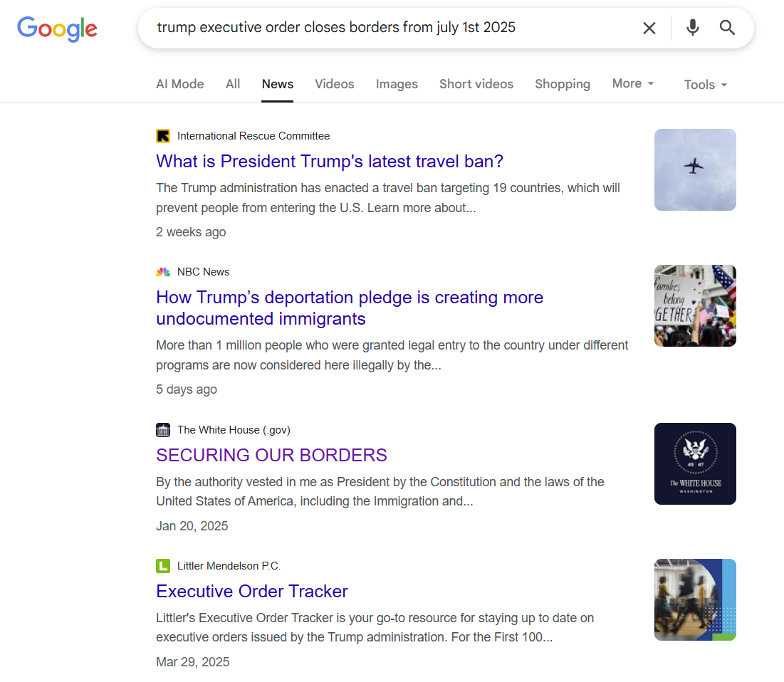The height and width of the screenshot is (682, 784).
Task: Click the NBC News peacock favicon
Action: point(163,272)
